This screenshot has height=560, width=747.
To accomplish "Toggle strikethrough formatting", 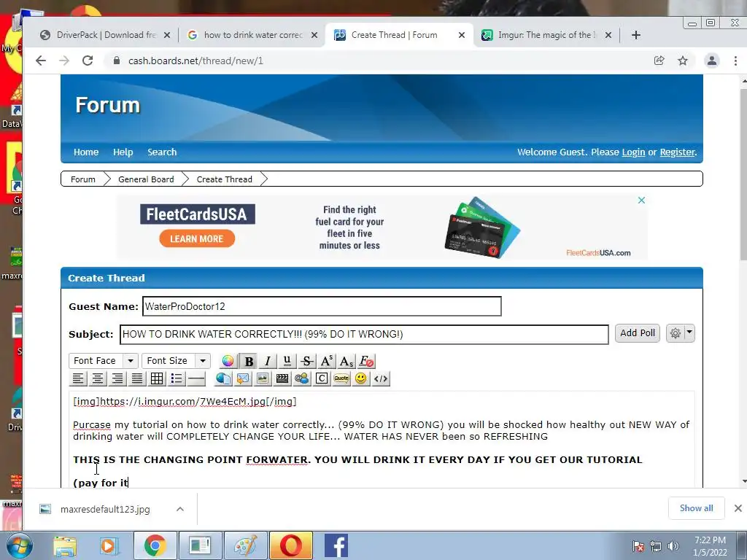I will coord(307,361).
